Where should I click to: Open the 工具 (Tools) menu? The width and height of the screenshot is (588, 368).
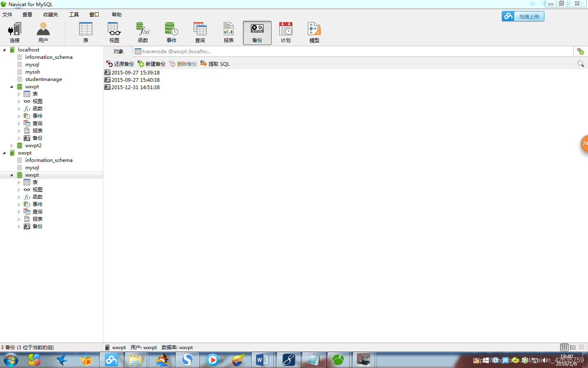point(73,14)
